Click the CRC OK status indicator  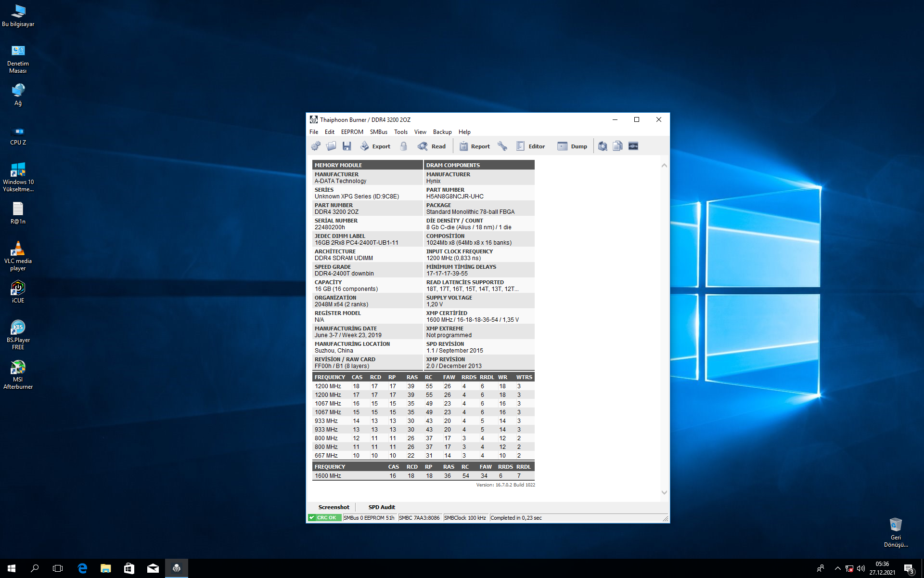(324, 518)
